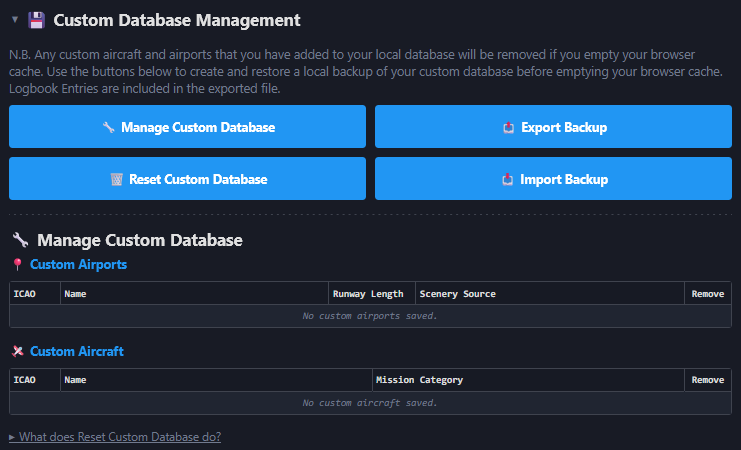Click Name column header in Custom Aircraft table
Screen dimensions: 741x450
[216, 380]
